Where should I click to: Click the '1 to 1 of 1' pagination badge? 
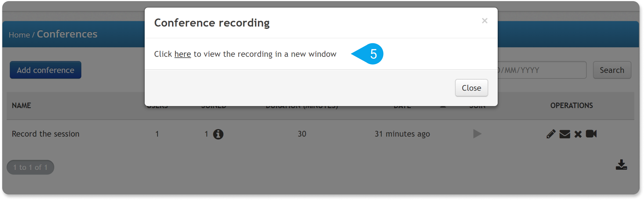[30, 167]
